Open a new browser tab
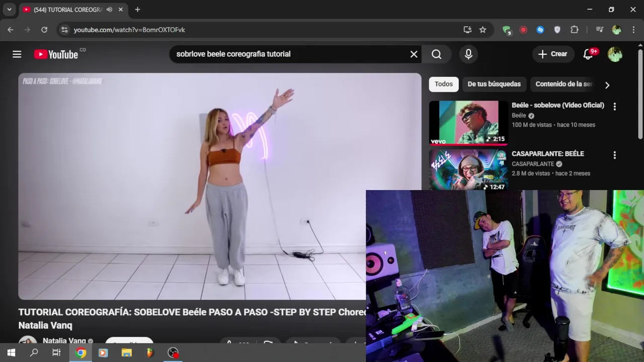The height and width of the screenshot is (362, 644). point(137,10)
